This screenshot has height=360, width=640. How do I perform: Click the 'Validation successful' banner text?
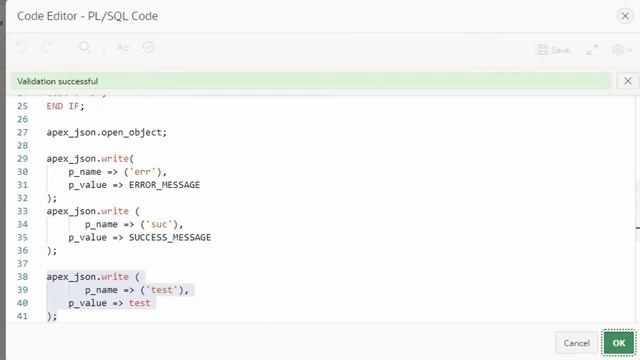pos(58,81)
